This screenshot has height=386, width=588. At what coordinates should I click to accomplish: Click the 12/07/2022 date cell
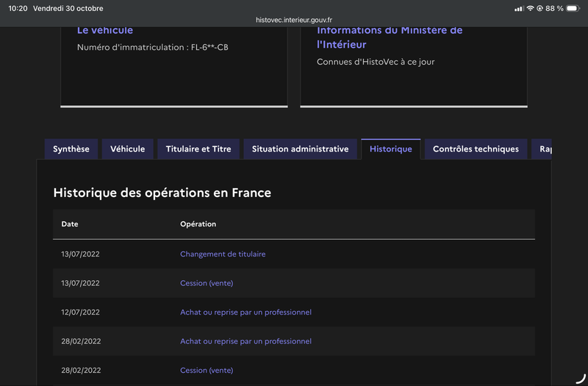81,312
